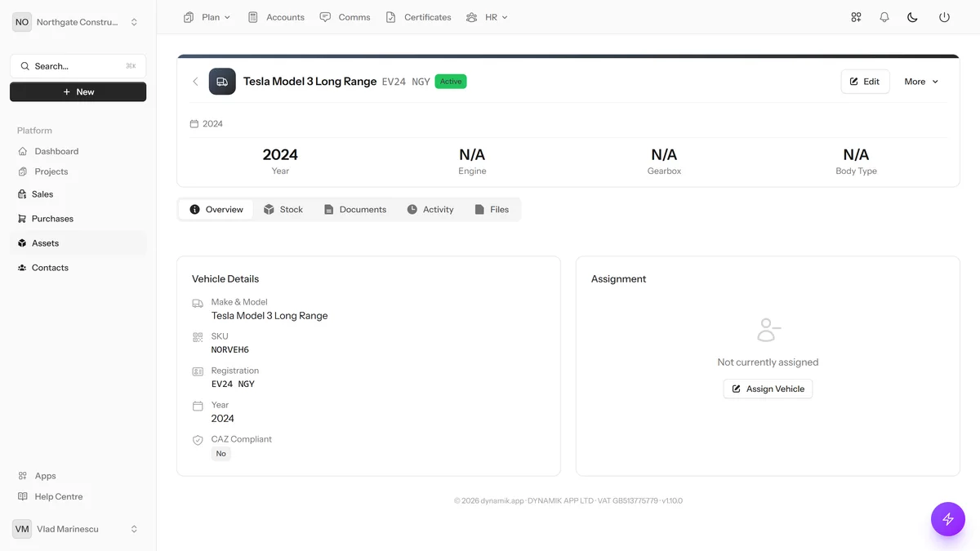The width and height of the screenshot is (980, 551).
Task: Click the Year calendar icon in Vehicle Details
Action: (x=198, y=406)
